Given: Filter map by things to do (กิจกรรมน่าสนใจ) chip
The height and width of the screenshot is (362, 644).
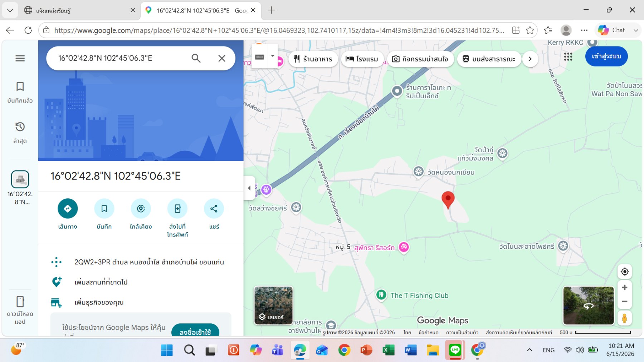Looking at the screenshot, I should [x=420, y=59].
